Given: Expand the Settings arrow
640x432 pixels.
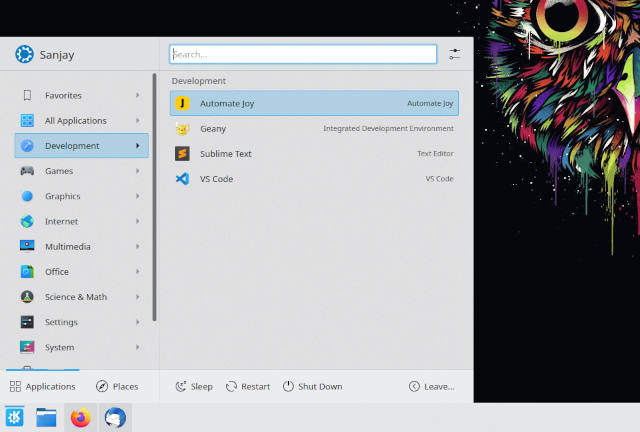Looking at the screenshot, I should (138, 322).
